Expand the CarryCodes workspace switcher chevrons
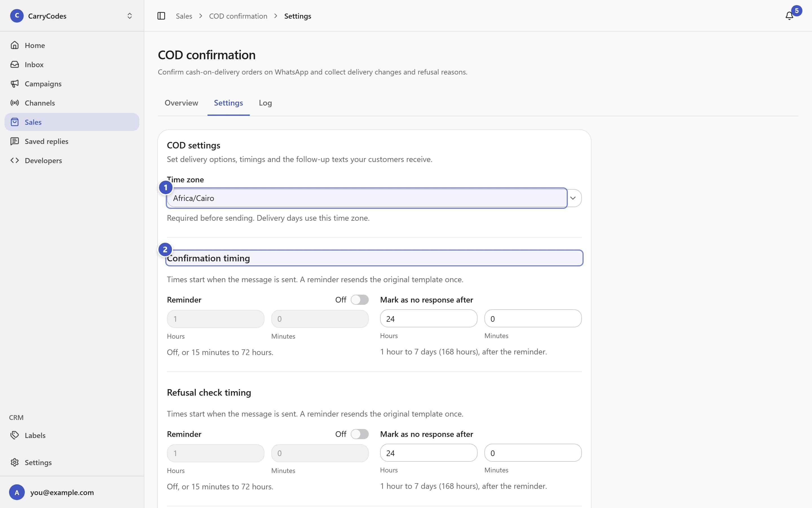Screen dimensions: 812x508 pyautogui.click(x=129, y=16)
